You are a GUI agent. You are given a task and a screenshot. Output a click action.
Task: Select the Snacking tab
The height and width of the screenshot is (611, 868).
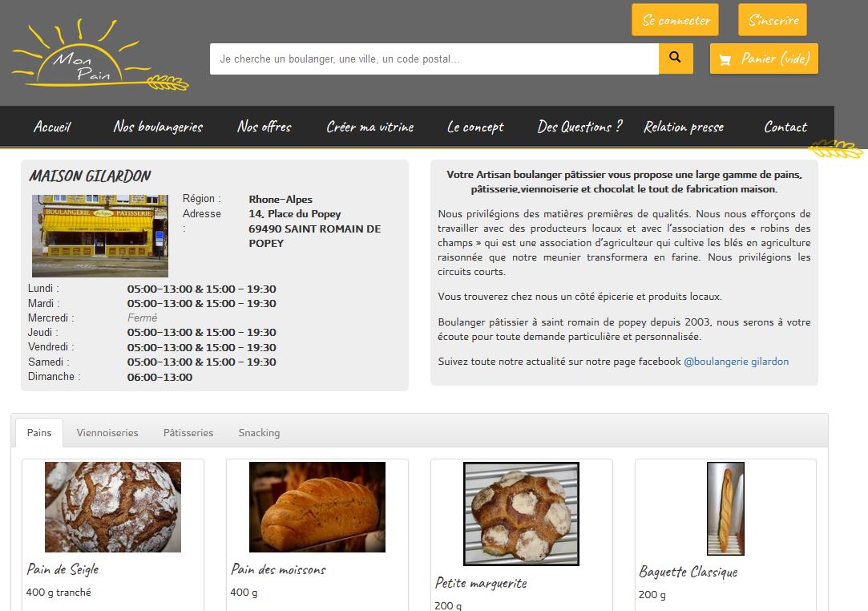tap(259, 433)
